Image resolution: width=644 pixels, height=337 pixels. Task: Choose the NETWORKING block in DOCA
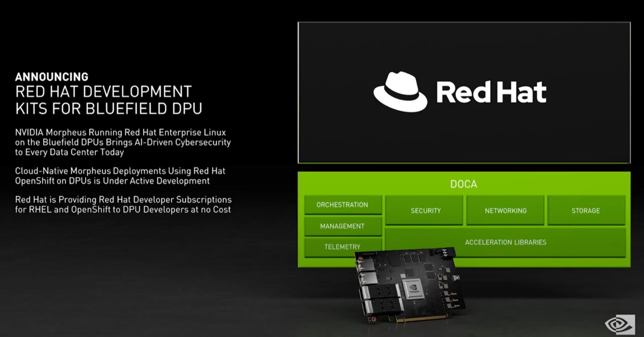[505, 210]
